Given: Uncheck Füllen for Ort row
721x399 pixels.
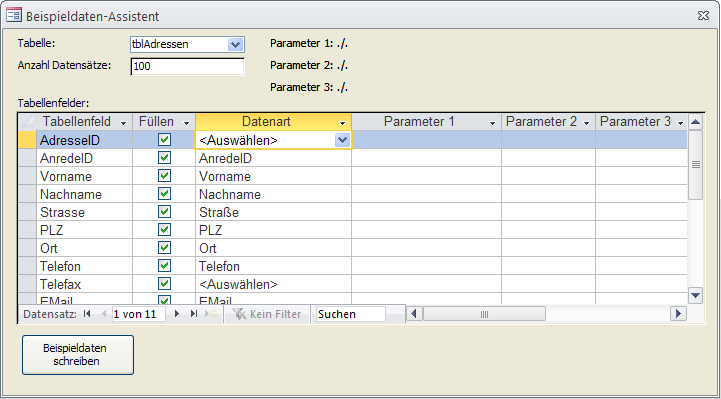Looking at the screenshot, I should point(164,247).
